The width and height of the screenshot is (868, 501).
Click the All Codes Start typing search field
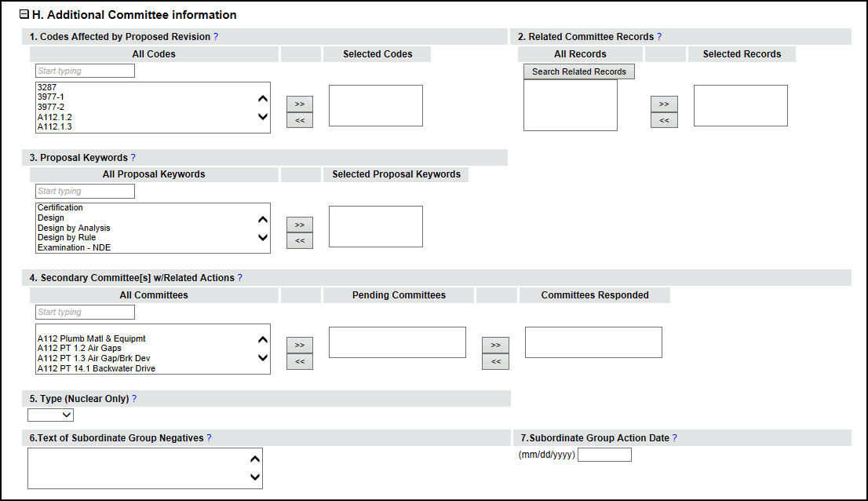click(x=86, y=71)
